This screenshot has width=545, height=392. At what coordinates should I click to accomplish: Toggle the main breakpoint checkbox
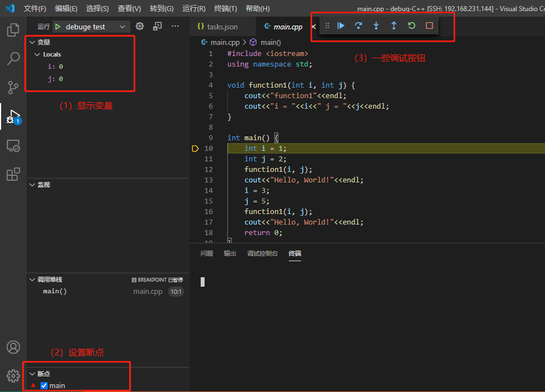pos(44,385)
